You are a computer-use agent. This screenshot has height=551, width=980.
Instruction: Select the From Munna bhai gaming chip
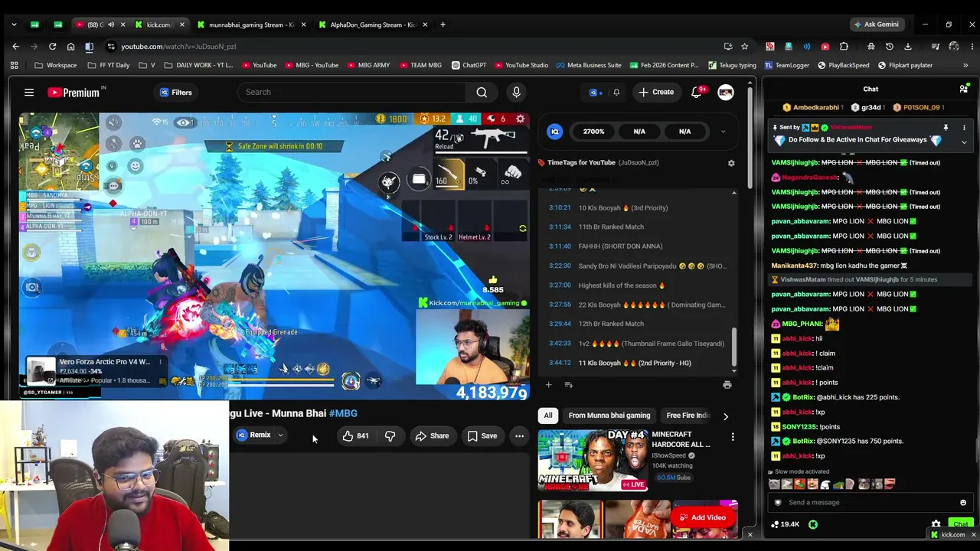609,416
